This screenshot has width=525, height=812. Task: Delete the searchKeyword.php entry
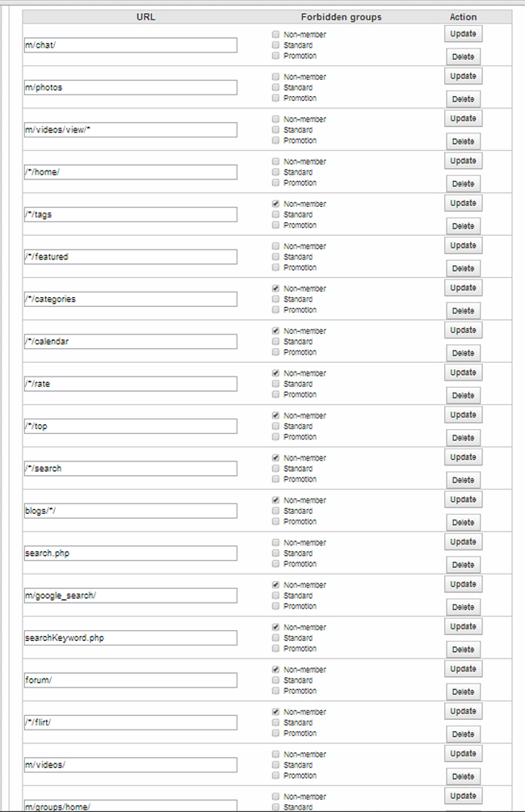point(463,650)
